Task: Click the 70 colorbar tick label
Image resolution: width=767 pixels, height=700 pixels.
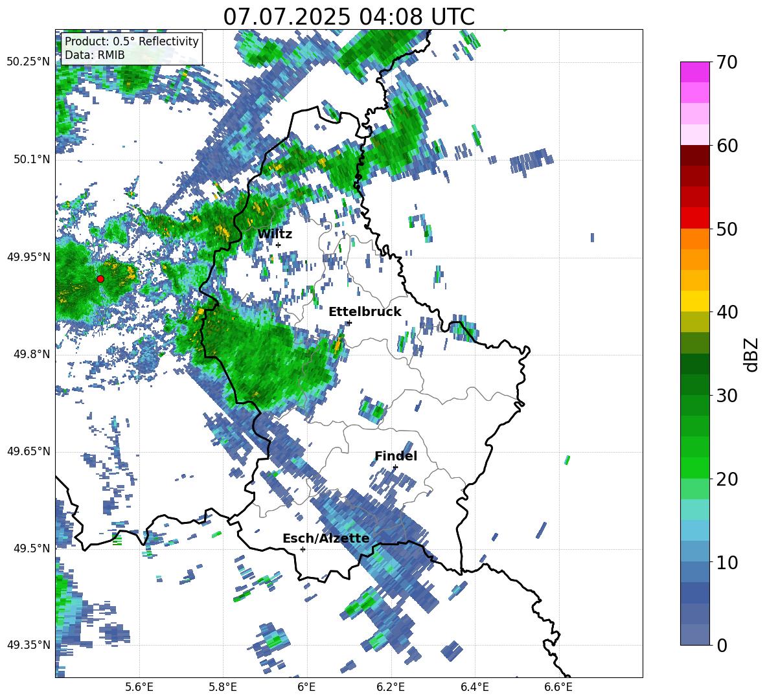Action: tap(727, 62)
